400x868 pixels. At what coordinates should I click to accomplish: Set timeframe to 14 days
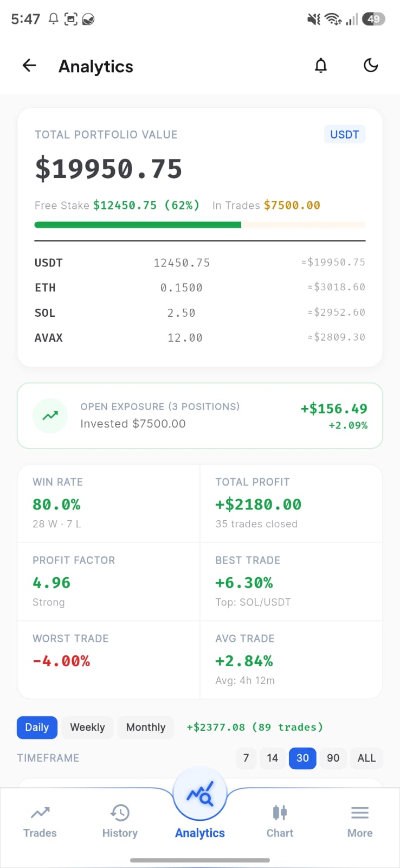tap(273, 758)
